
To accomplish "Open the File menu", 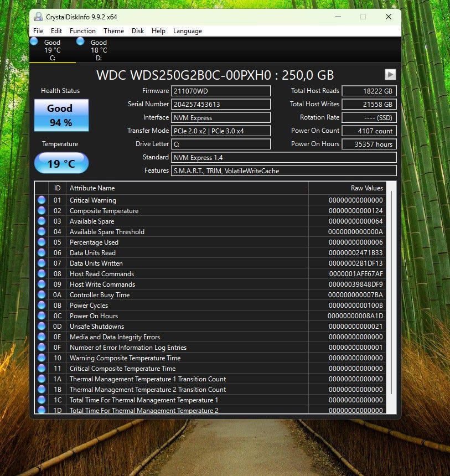I will tap(38, 31).
